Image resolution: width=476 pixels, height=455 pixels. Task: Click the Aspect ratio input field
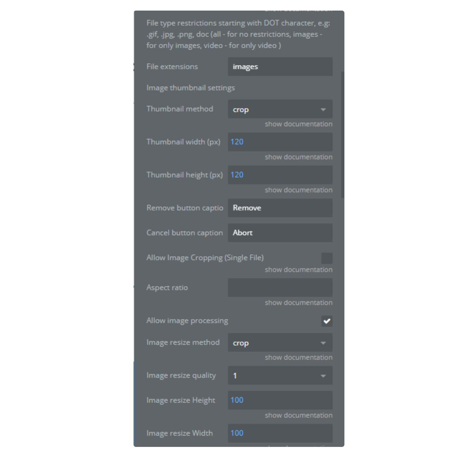(x=280, y=288)
